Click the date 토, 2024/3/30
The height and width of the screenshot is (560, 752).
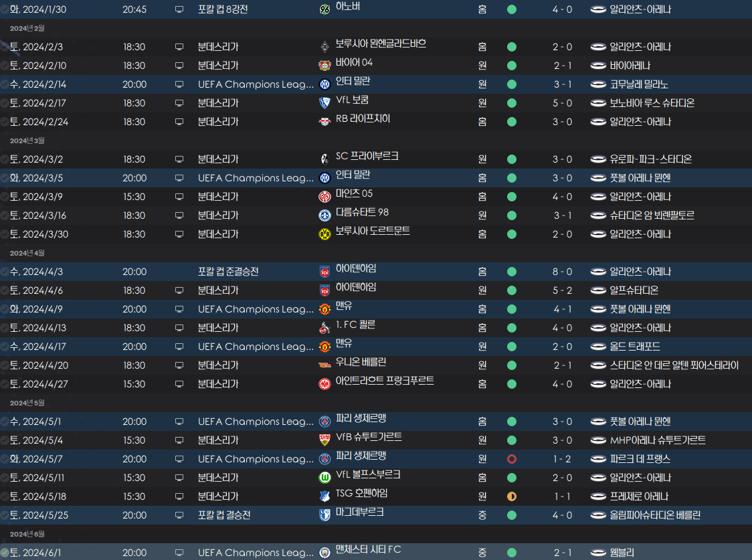click(39, 234)
